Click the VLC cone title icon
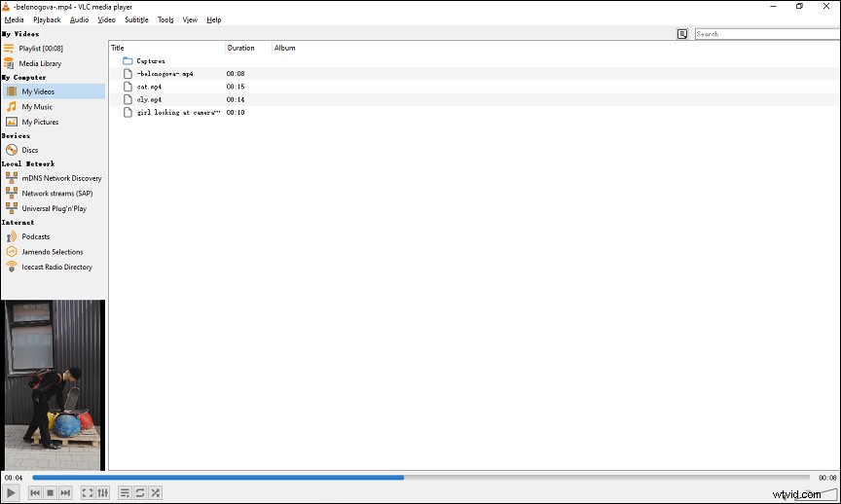This screenshot has width=841, height=504. coord(6,7)
